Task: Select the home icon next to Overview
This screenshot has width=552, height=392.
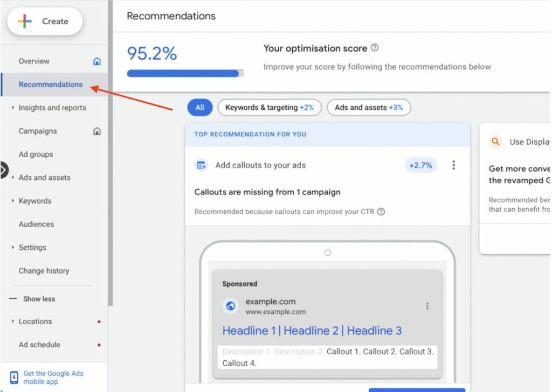Action: click(96, 61)
